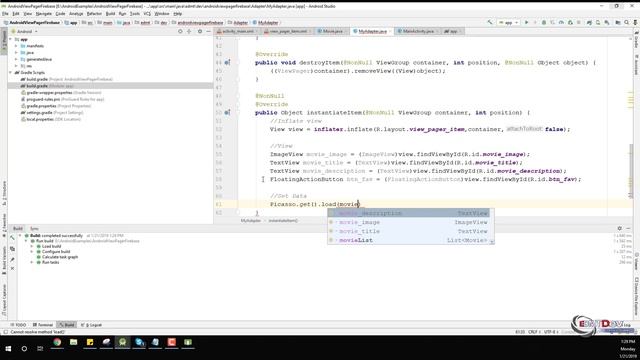Click the Sync project icon in Project panel header
This screenshot has height=360, width=640.
pos(189,31)
